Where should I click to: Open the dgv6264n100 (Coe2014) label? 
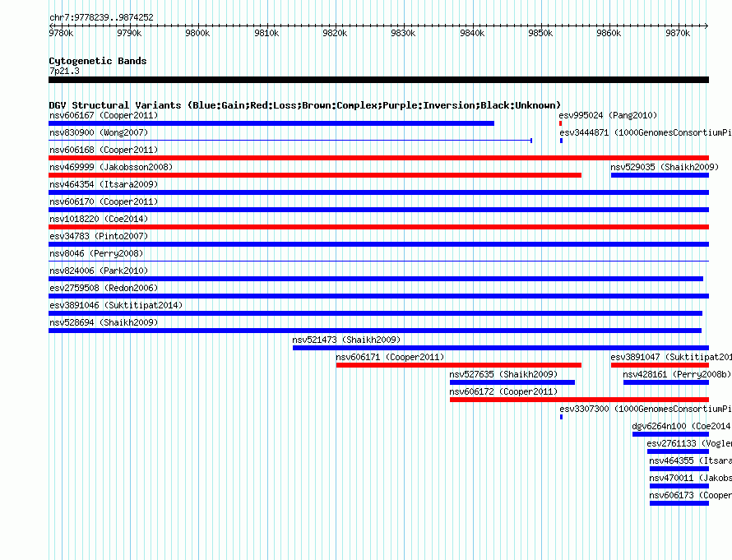681,426
